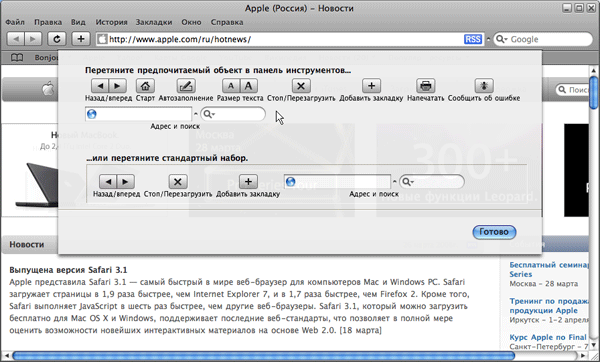This screenshot has height=362, width=600.
Task: Open the Справка menu
Action: [x=227, y=22]
